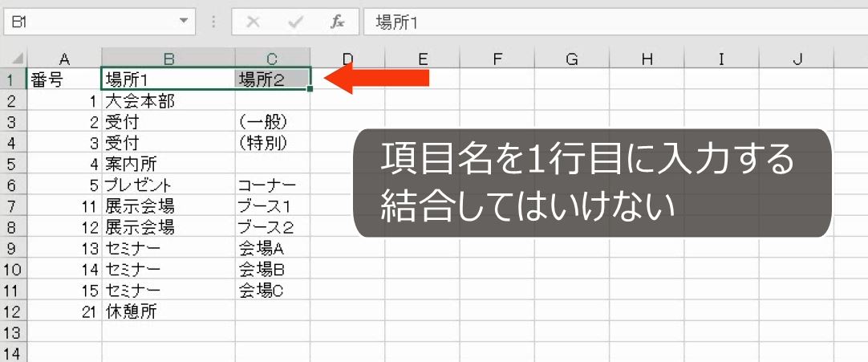
Task: Click the Enter checkmark formula bar icon
Action: [x=295, y=22]
